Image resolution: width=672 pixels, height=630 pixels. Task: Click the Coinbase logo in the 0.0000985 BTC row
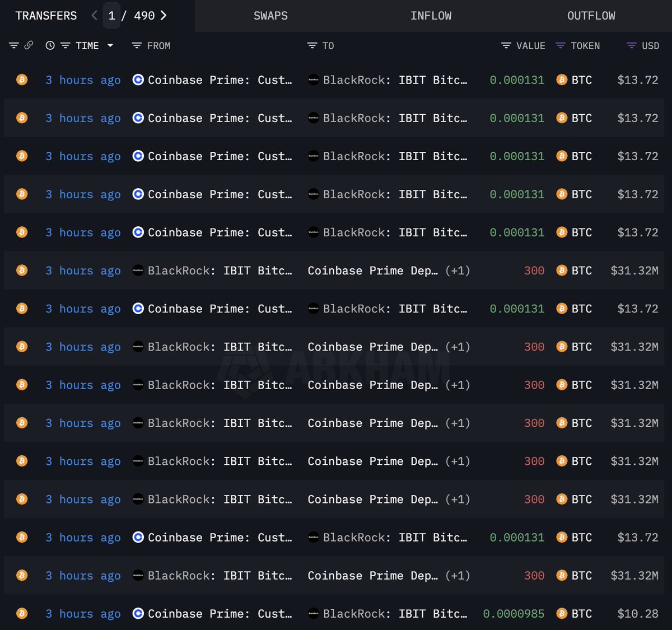pos(138,613)
